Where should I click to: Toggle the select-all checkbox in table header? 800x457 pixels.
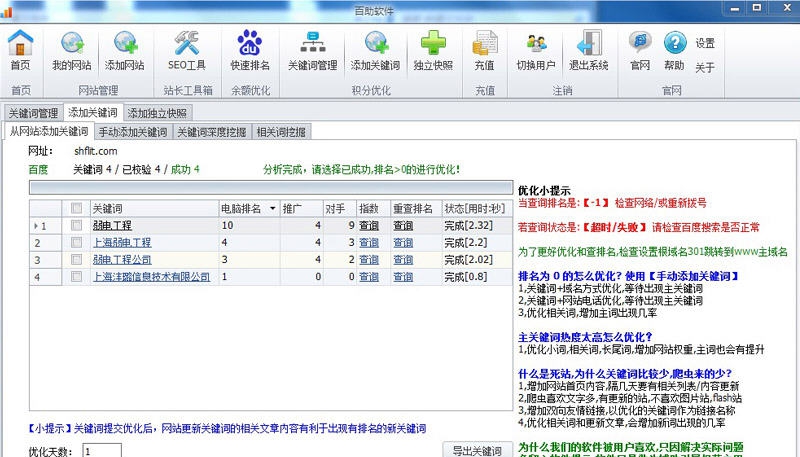point(76,208)
